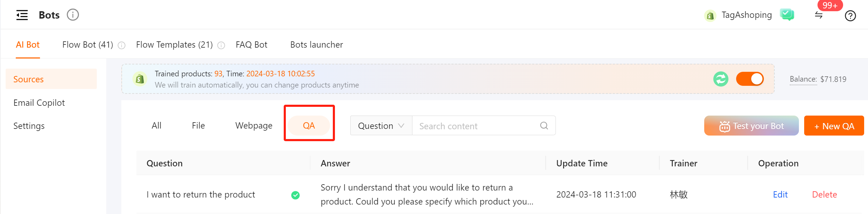Click Test your Bot button

click(x=752, y=126)
